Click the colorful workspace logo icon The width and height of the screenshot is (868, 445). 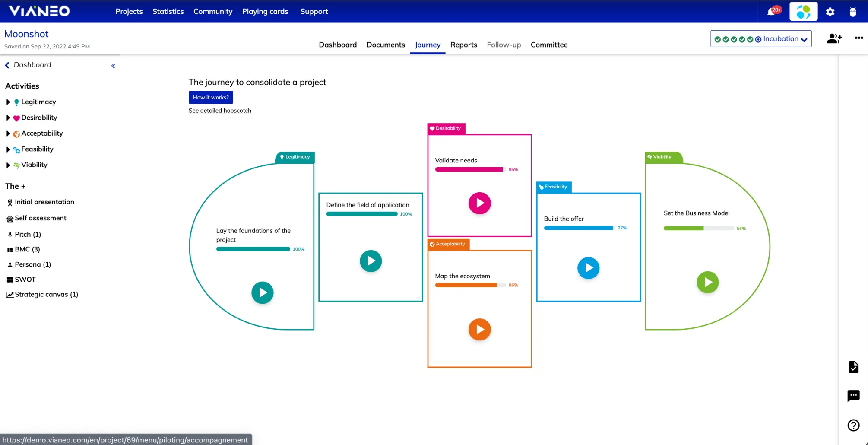803,11
